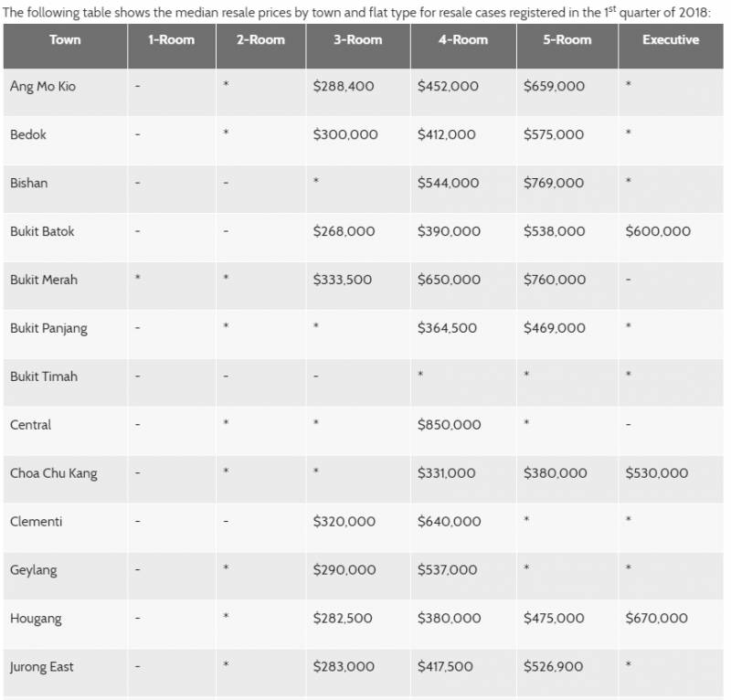Click the Town column header
The image size is (731, 700).
pos(65,40)
